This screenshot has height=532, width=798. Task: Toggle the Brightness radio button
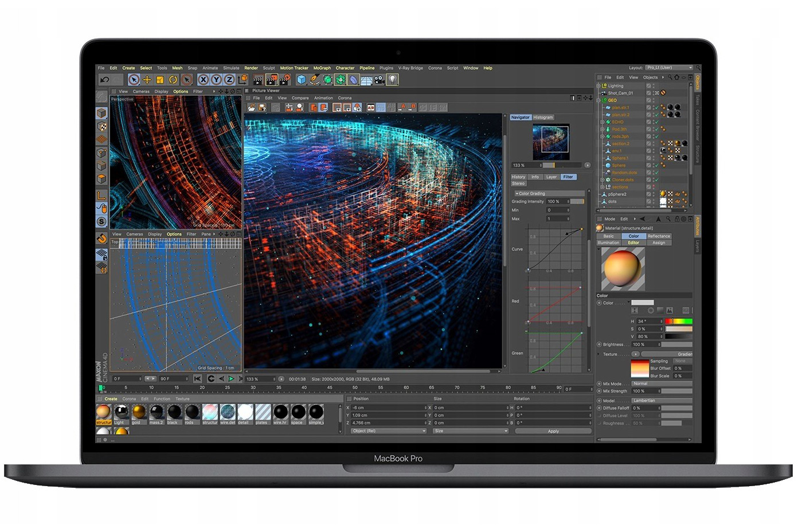click(599, 345)
